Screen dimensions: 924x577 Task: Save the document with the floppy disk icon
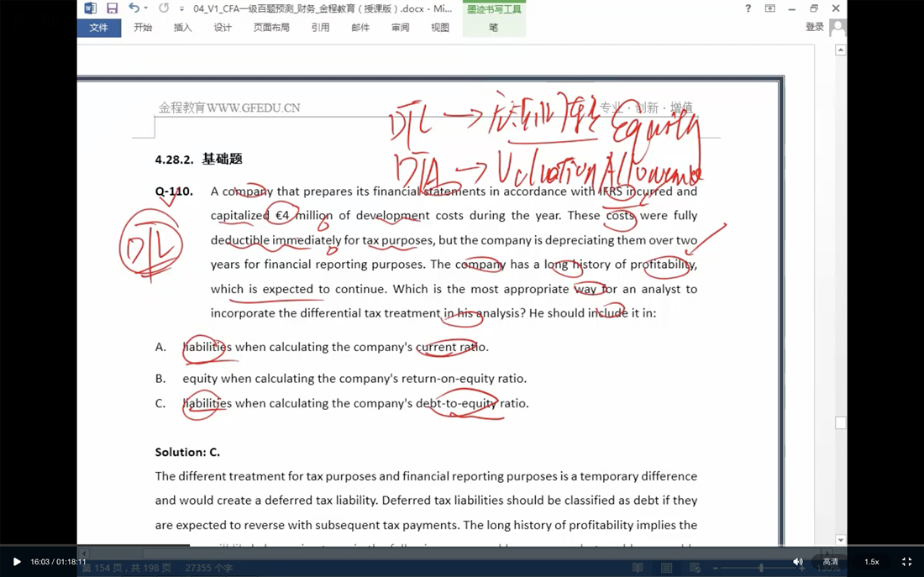pyautogui.click(x=112, y=8)
